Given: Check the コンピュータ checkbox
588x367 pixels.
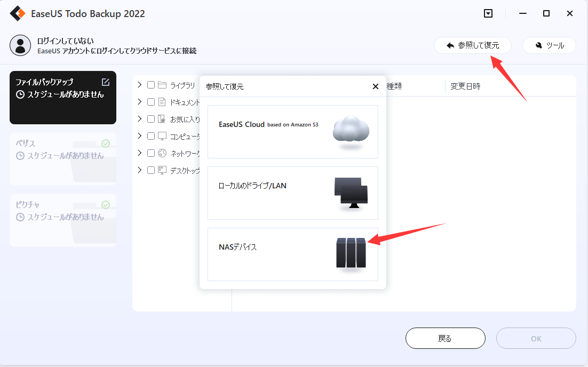Looking at the screenshot, I should click(151, 136).
